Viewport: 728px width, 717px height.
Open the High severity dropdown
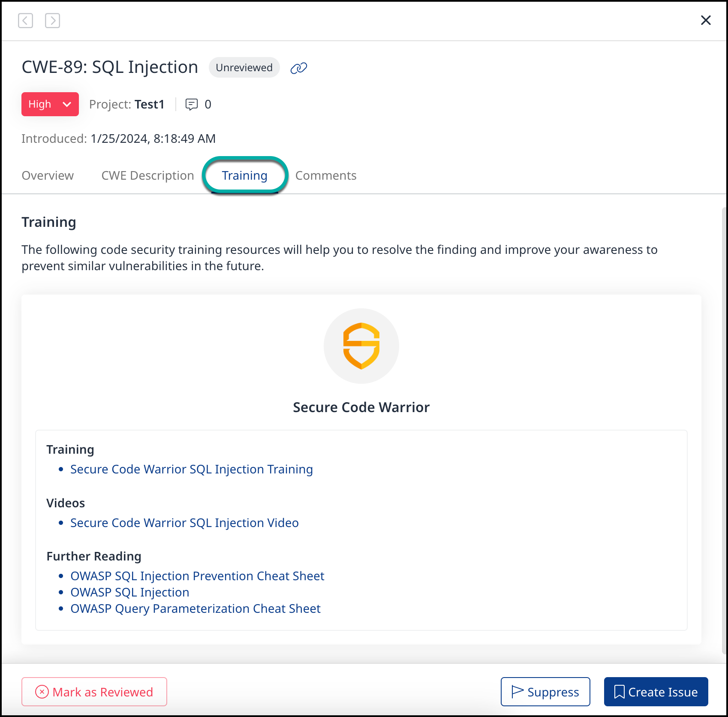[50, 104]
